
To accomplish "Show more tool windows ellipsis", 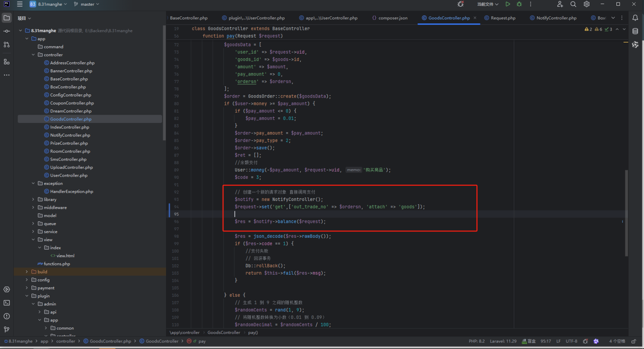I will 7,75.
